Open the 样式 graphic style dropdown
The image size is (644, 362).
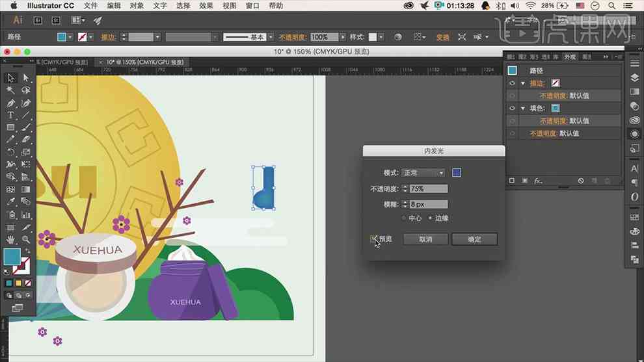(x=381, y=37)
